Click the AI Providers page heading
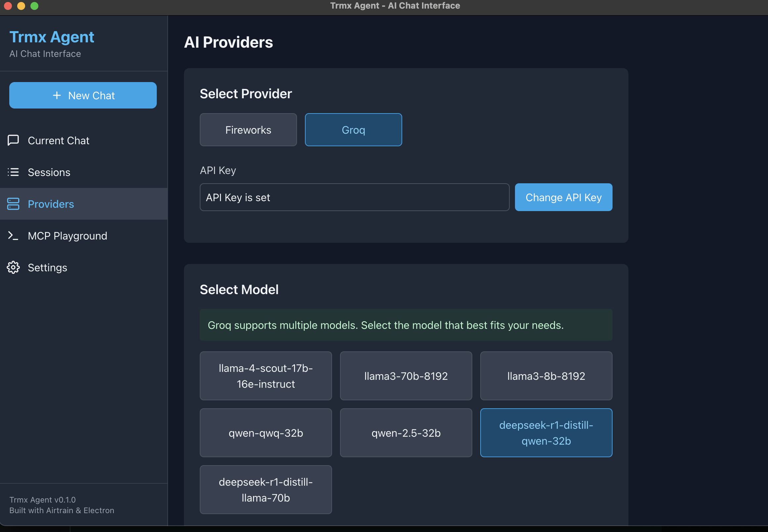This screenshot has height=532, width=768. (x=229, y=42)
